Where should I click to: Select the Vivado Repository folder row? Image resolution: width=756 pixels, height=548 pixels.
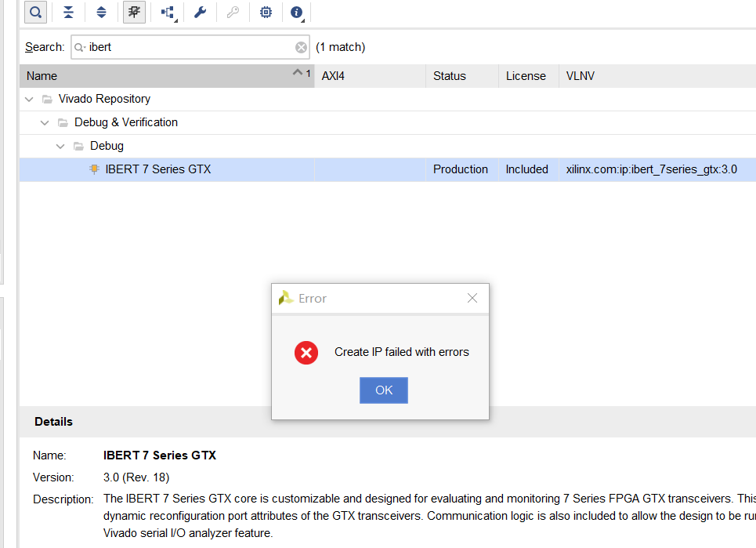click(x=388, y=99)
